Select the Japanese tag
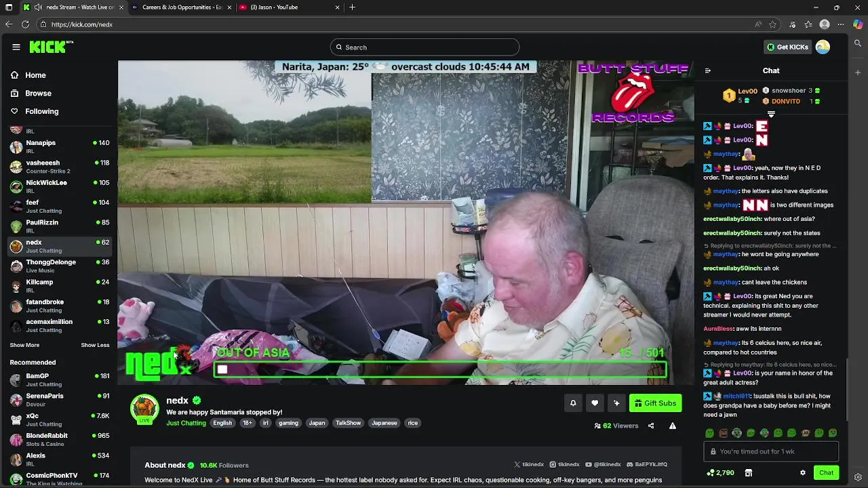Screen dimensions: 868x488 [x=384, y=423]
